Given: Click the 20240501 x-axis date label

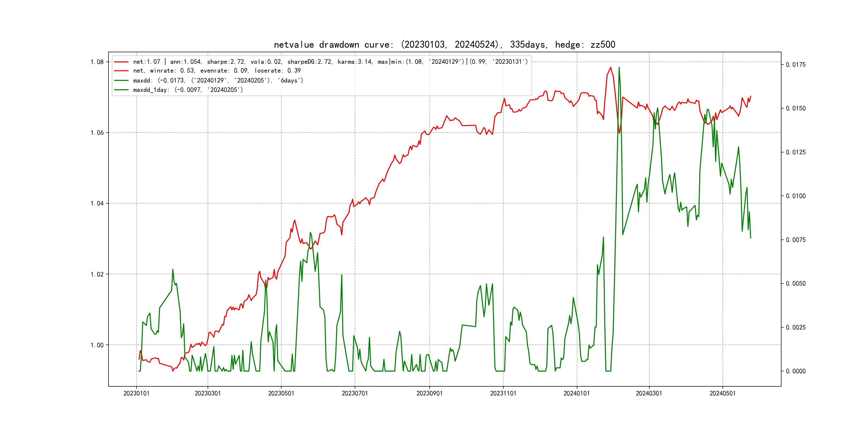Looking at the screenshot, I should tap(723, 393).
